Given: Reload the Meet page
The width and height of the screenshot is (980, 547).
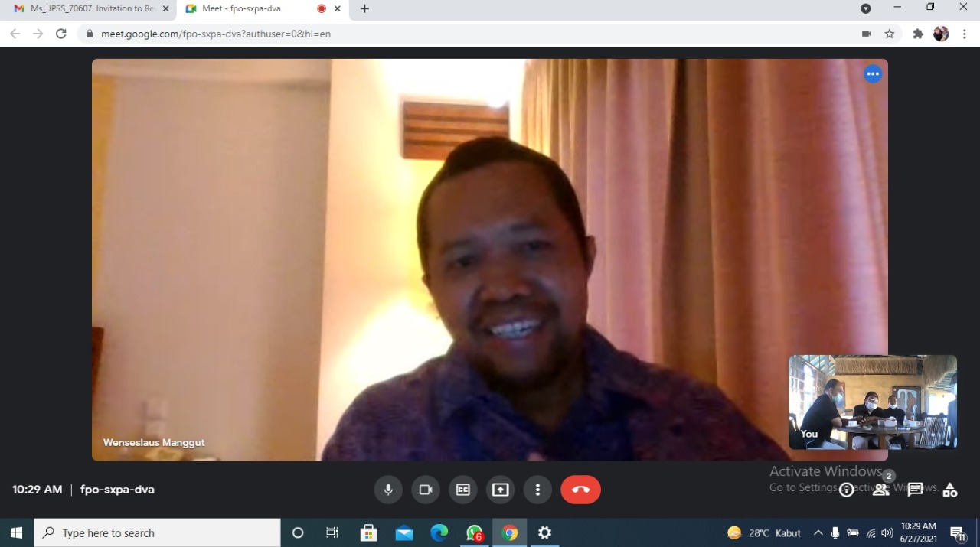Looking at the screenshot, I should tap(61, 34).
